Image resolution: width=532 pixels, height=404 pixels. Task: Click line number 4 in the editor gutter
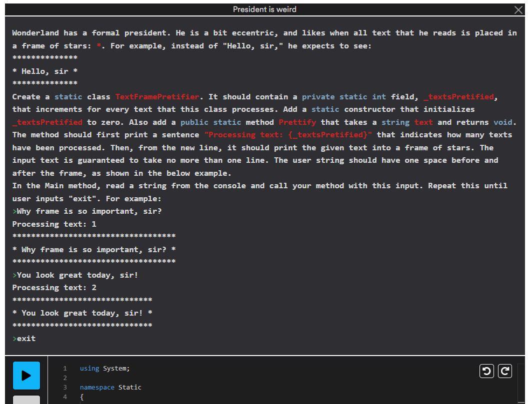(x=65, y=397)
